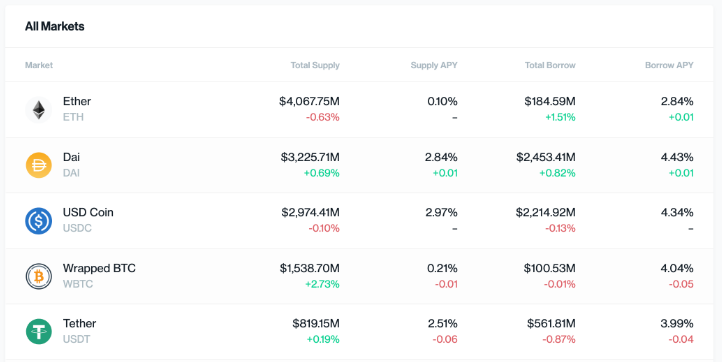
Task: Click the Ether ETH diamond icon
Action: (39, 110)
